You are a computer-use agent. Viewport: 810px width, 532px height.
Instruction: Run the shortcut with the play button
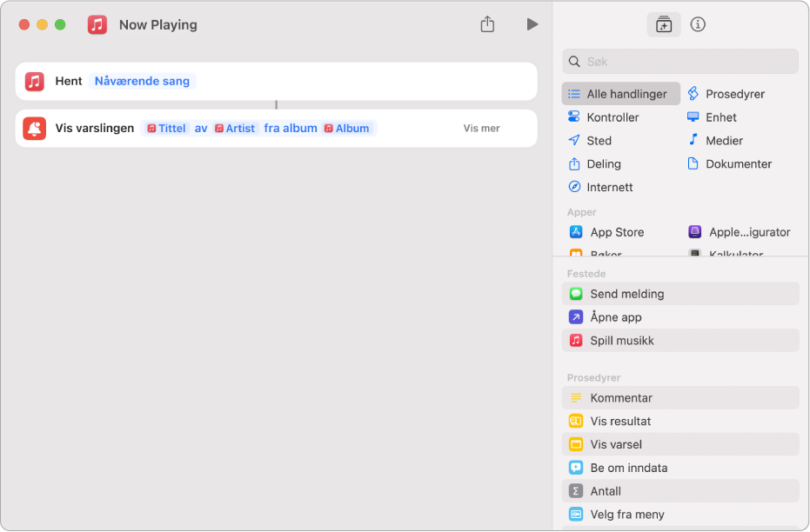tap(532, 24)
